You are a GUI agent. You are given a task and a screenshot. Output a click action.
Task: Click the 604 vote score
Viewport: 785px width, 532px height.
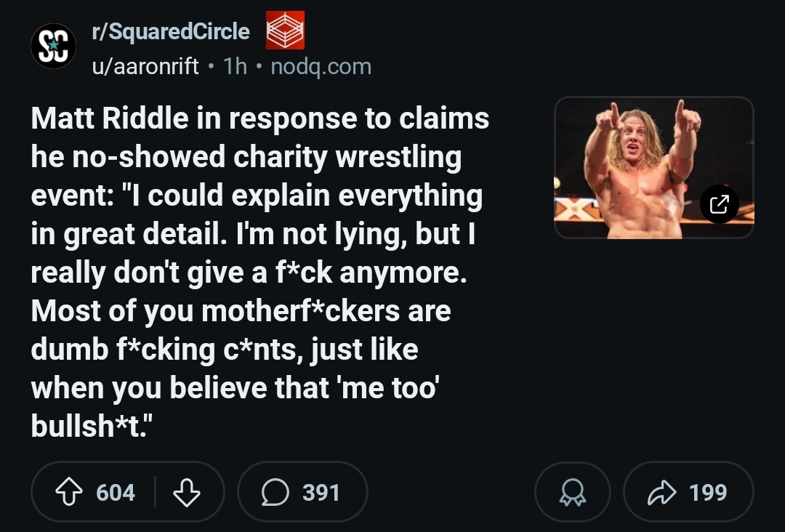click(x=116, y=492)
